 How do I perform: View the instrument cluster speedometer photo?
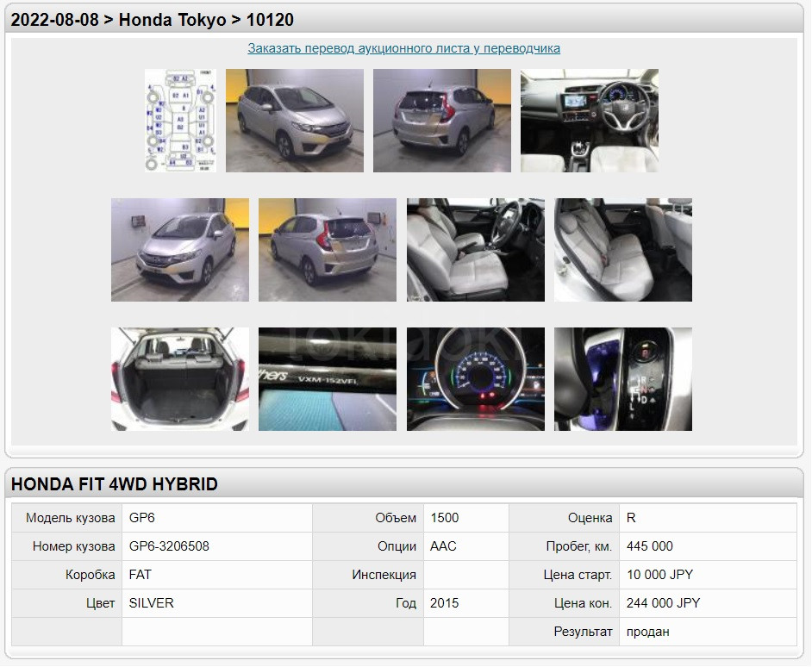pyautogui.click(x=476, y=379)
